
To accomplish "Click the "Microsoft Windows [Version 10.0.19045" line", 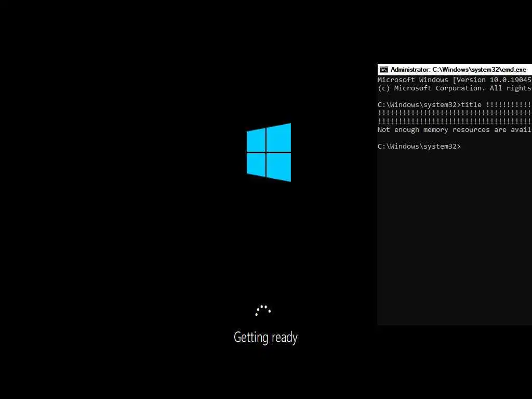I will tap(455, 79).
